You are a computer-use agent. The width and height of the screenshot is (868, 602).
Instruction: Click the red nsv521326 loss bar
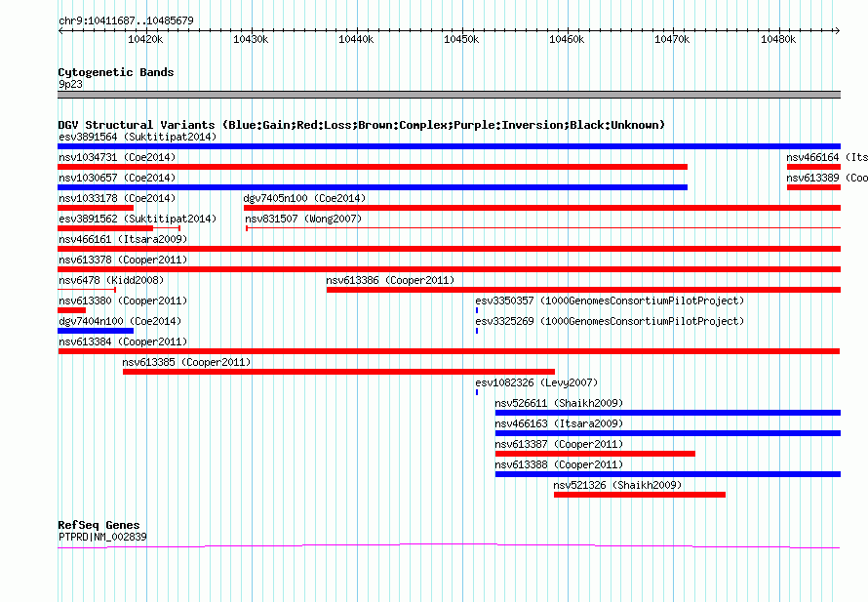click(640, 495)
